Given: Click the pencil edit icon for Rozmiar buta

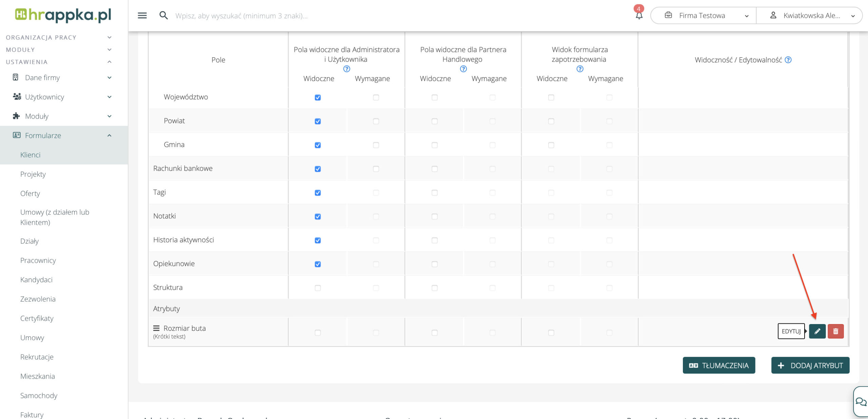Looking at the screenshot, I should 817,331.
